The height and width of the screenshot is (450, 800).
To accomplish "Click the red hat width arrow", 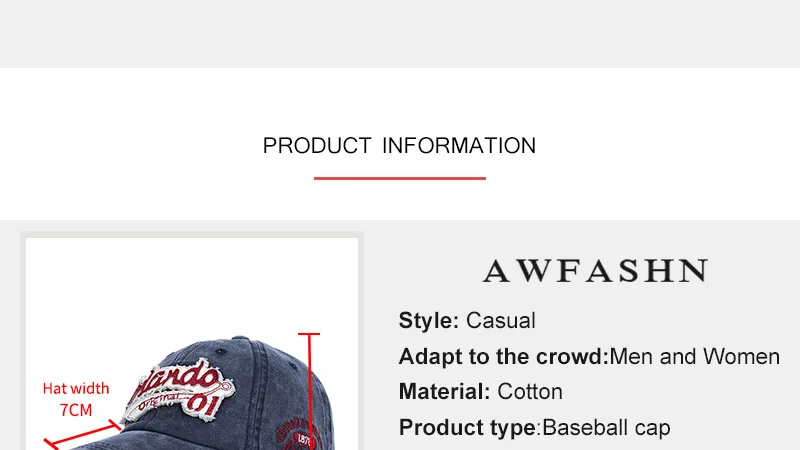I will point(82,435).
